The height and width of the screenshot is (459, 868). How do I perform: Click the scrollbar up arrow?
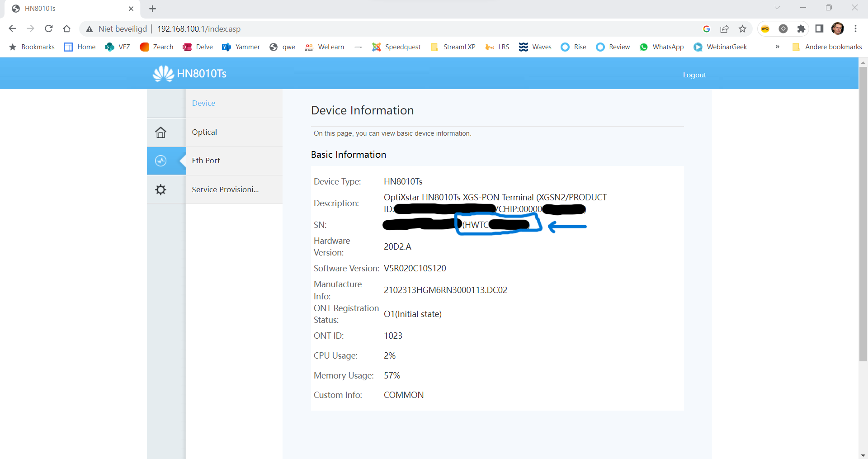coord(863,62)
